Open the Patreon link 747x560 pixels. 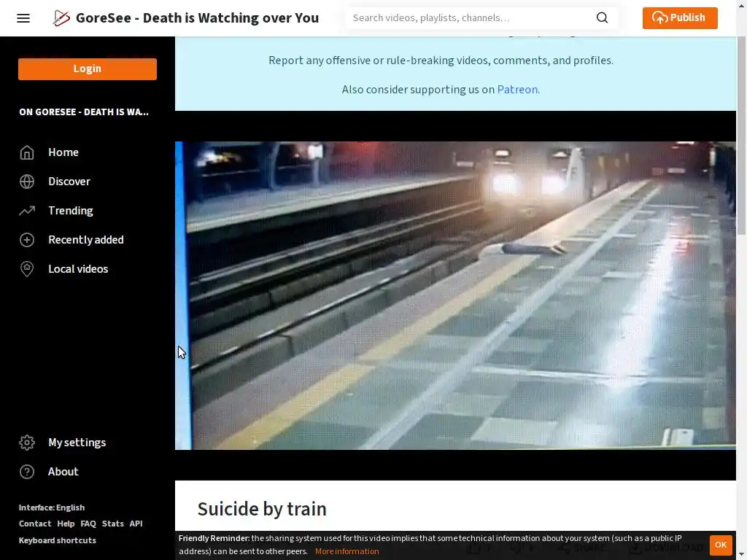coord(517,90)
